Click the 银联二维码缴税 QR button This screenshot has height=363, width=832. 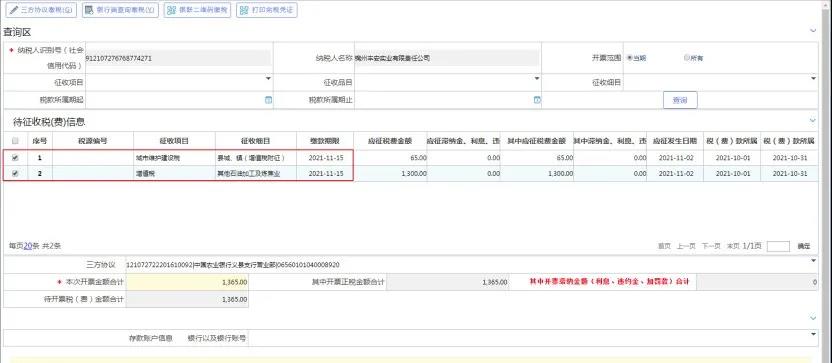tap(197, 10)
